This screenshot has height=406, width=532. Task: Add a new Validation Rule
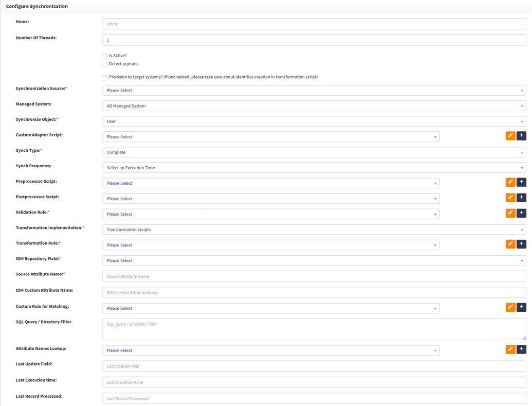522,213
